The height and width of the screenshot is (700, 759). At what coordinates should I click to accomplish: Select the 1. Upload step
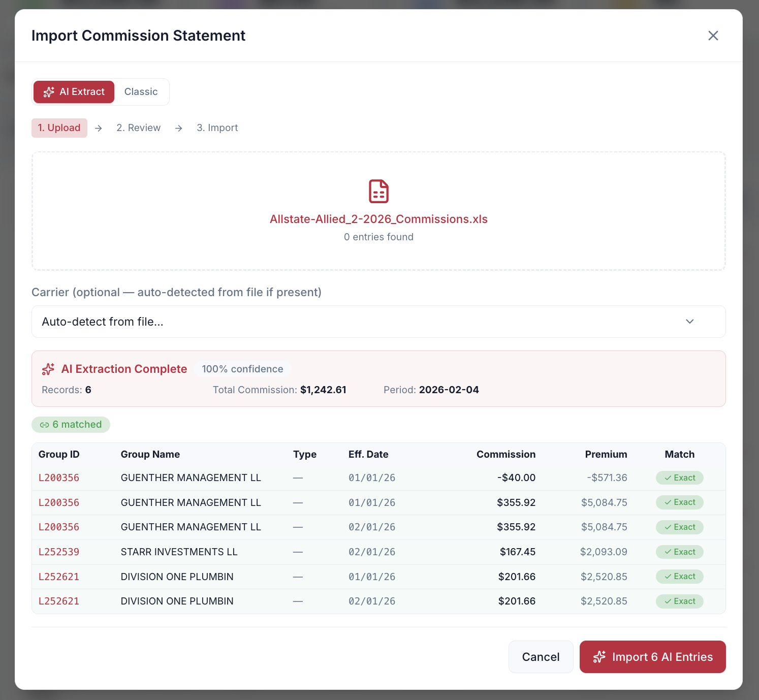point(59,128)
